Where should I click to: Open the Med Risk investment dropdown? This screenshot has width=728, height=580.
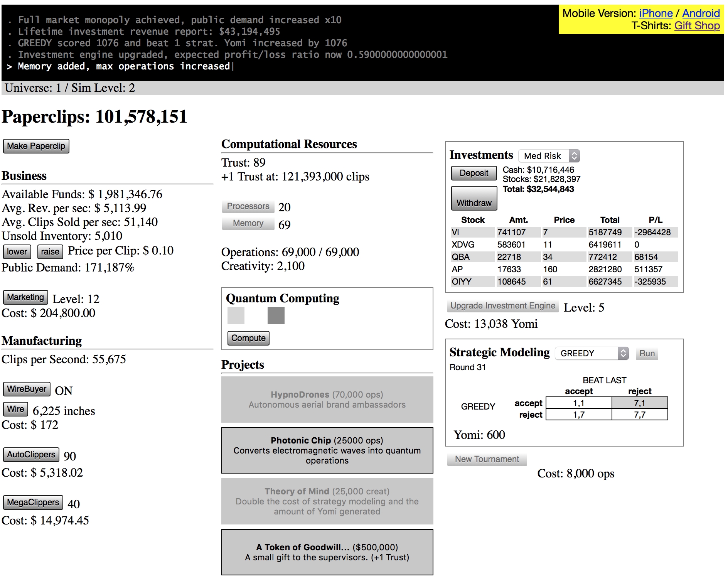549,156
